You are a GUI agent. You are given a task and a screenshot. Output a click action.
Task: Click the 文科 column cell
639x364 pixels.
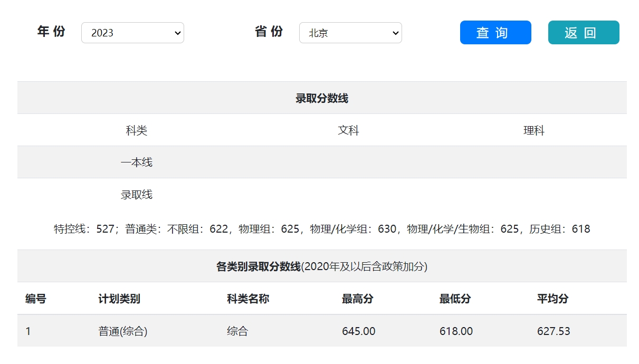click(x=348, y=130)
